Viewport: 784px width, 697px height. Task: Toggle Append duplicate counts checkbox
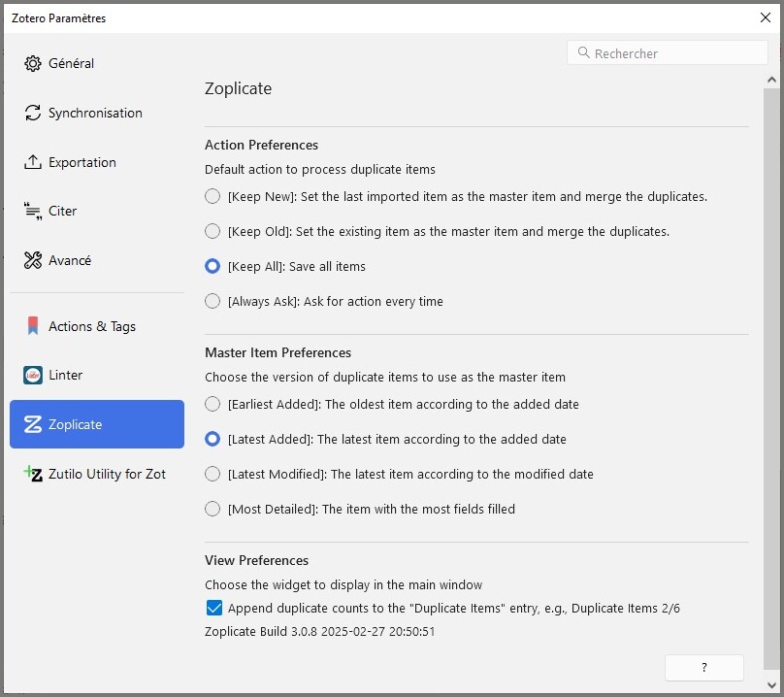click(x=214, y=608)
